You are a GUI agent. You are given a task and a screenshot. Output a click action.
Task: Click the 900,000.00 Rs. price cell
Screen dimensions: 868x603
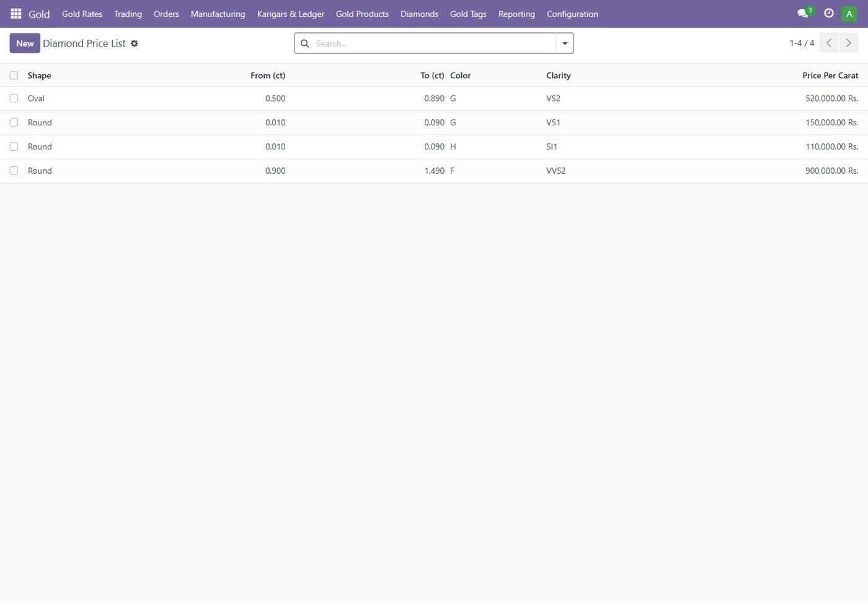[832, 171]
